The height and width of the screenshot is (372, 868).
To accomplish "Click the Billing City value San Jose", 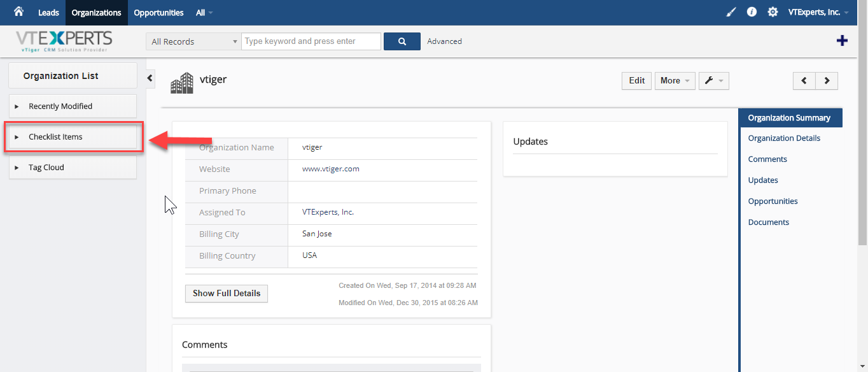I will click(x=317, y=234).
